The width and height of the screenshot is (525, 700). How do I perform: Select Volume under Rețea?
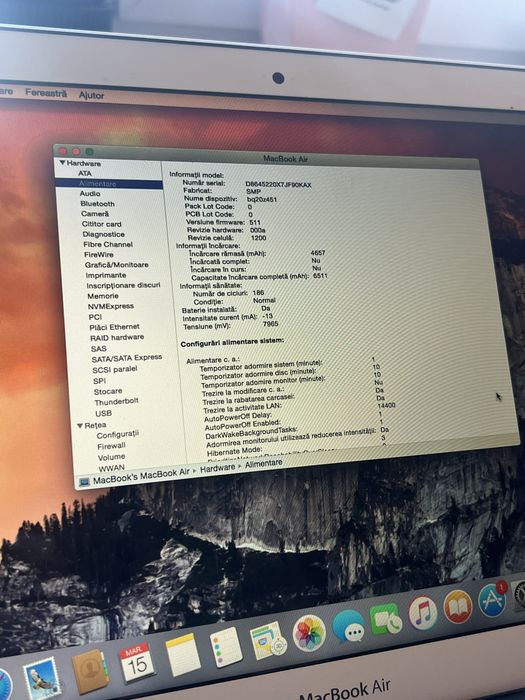click(111, 457)
